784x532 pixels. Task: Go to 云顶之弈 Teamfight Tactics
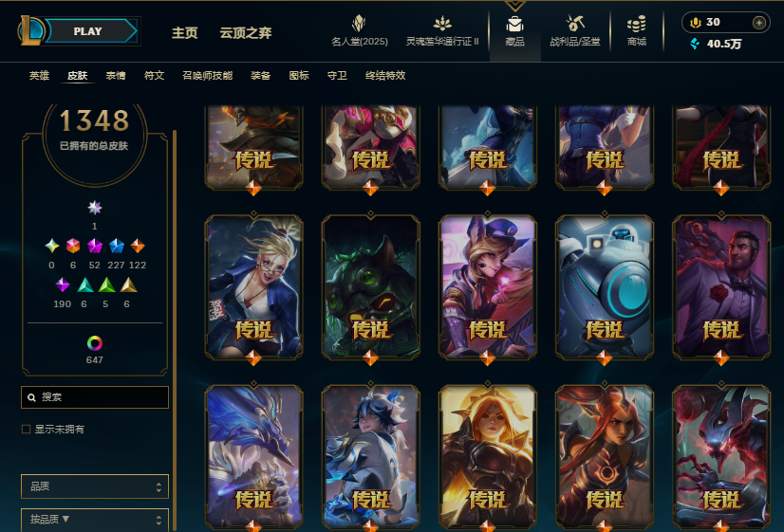246,33
